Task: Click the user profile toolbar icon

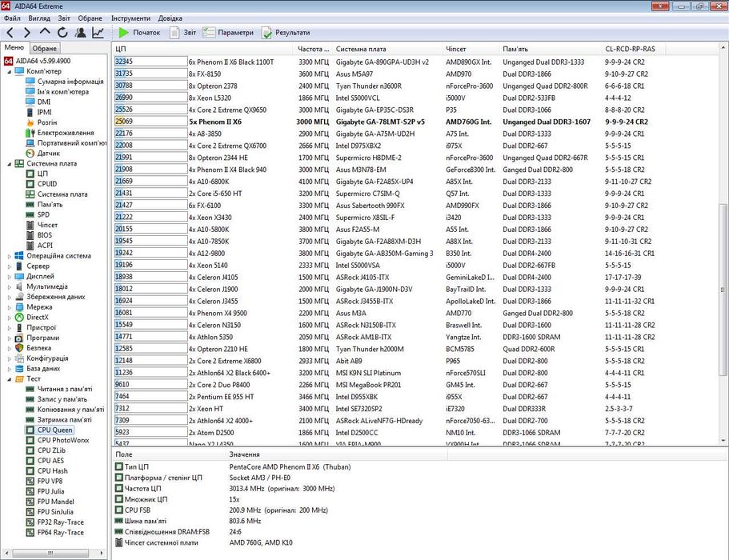Action: (80, 33)
